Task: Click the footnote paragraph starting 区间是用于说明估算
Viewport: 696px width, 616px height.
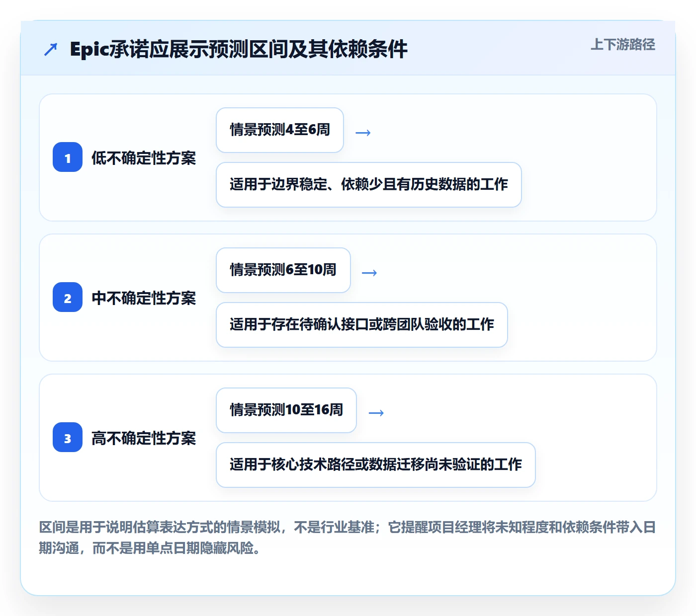Action: point(348,538)
